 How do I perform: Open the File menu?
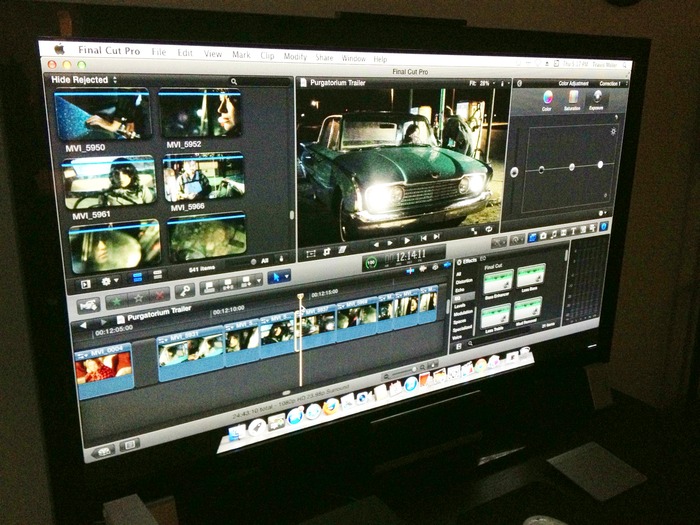tap(158, 52)
